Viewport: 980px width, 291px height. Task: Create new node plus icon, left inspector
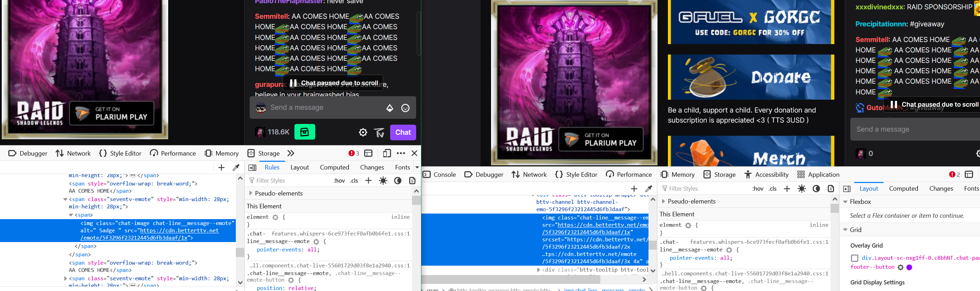pos(221,168)
